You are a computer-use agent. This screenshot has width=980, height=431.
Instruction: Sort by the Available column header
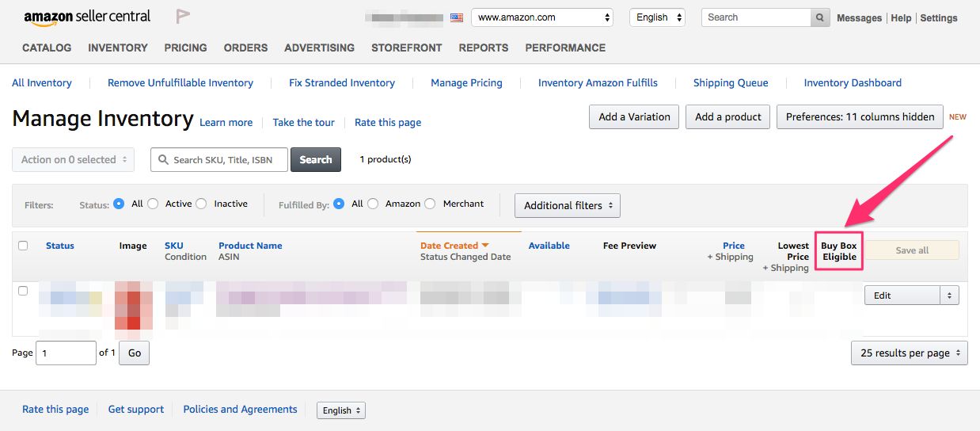coord(549,246)
